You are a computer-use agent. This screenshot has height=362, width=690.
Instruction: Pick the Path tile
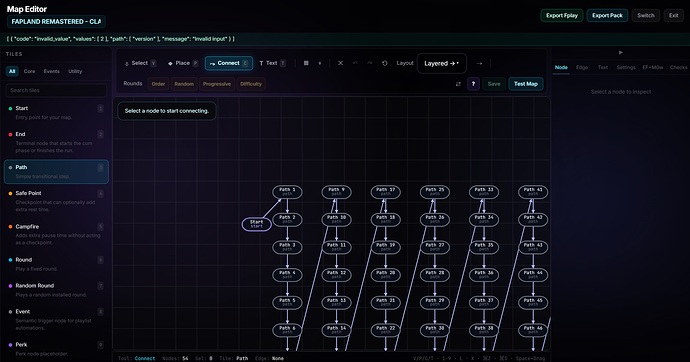(x=56, y=172)
